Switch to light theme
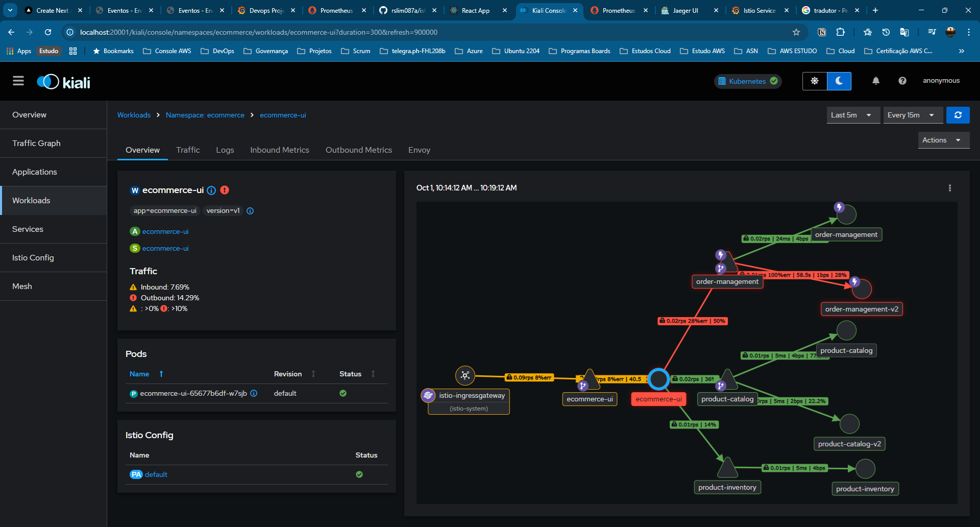Viewport: 980px width, 527px height. click(815, 81)
